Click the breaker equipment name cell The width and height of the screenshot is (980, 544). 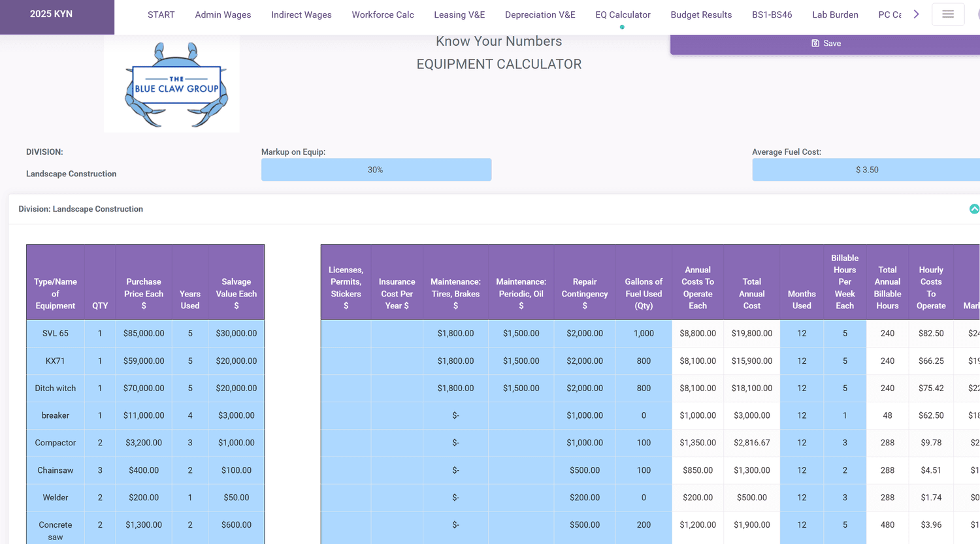tap(56, 416)
